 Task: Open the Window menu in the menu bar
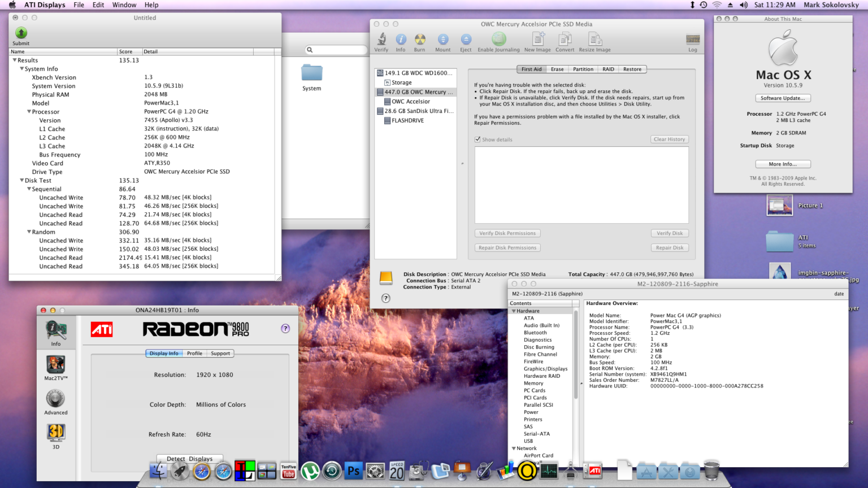pos(124,5)
